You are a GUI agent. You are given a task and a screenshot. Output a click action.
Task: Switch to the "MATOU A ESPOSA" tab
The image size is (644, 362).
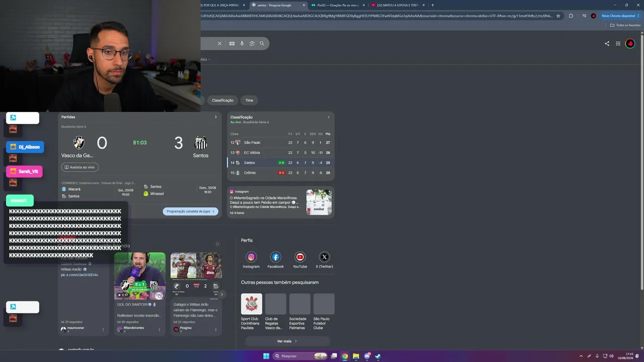(x=397, y=5)
